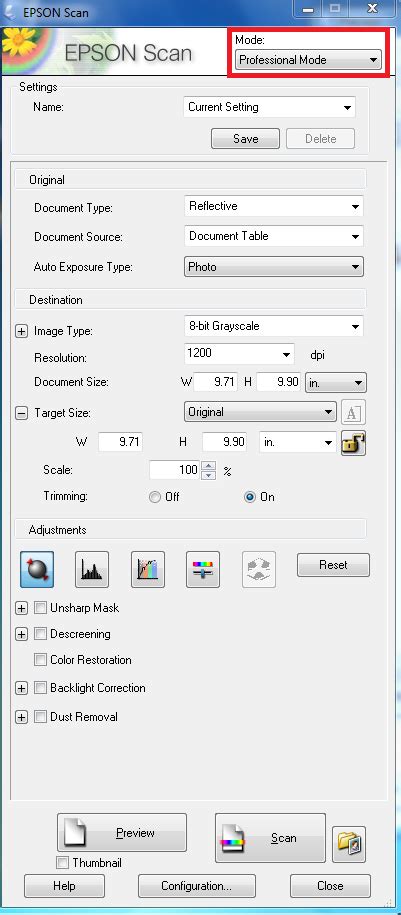
Task: Open the Image Type dropdown
Action: [x=273, y=326]
